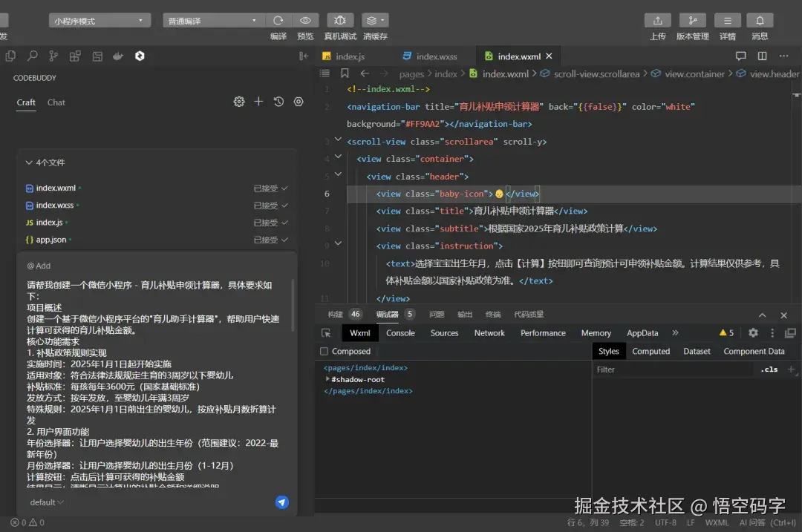
Task: Open the default model dropdown
Action: [47, 502]
